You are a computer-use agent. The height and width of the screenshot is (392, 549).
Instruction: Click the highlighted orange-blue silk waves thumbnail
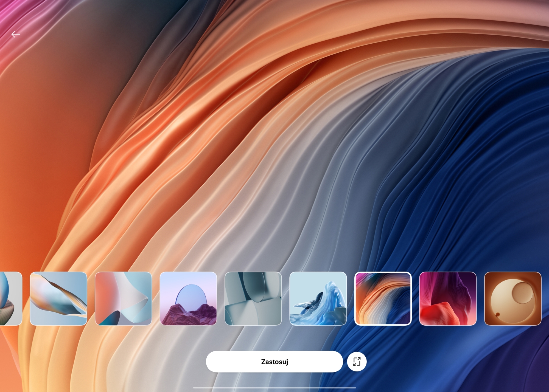click(x=383, y=298)
